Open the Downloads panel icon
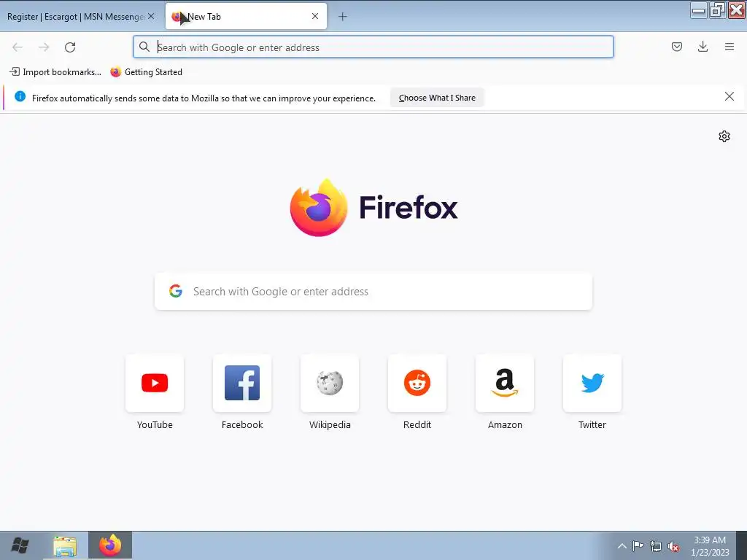The width and height of the screenshot is (747, 560). pyautogui.click(x=703, y=47)
